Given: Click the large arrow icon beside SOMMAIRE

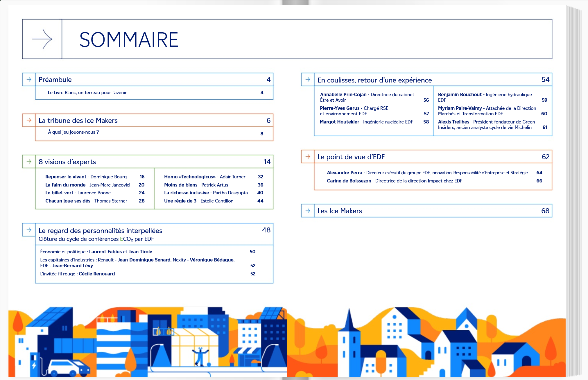Looking at the screenshot, I should [42, 39].
